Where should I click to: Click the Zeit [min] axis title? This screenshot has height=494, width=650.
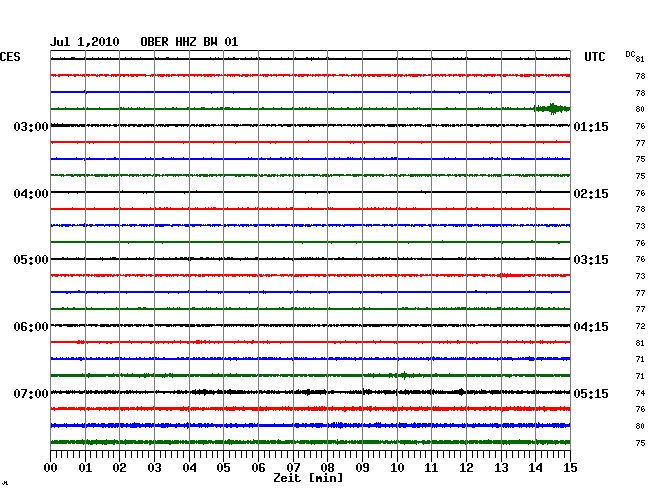308,478
